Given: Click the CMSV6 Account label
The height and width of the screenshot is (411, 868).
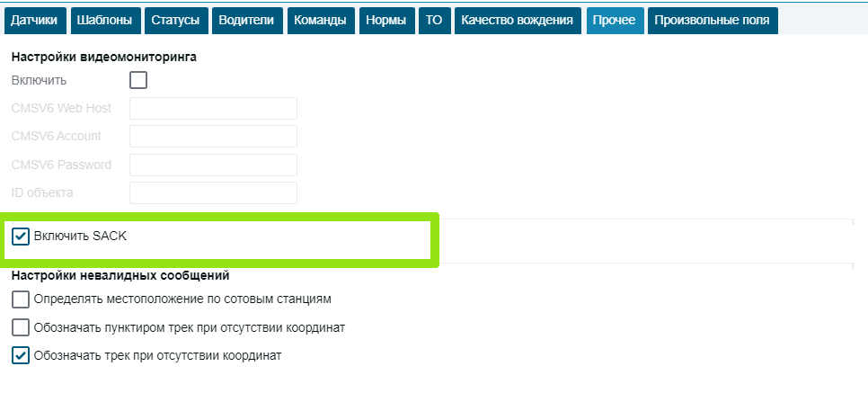Looking at the screenshot, I should click(57, 137).
